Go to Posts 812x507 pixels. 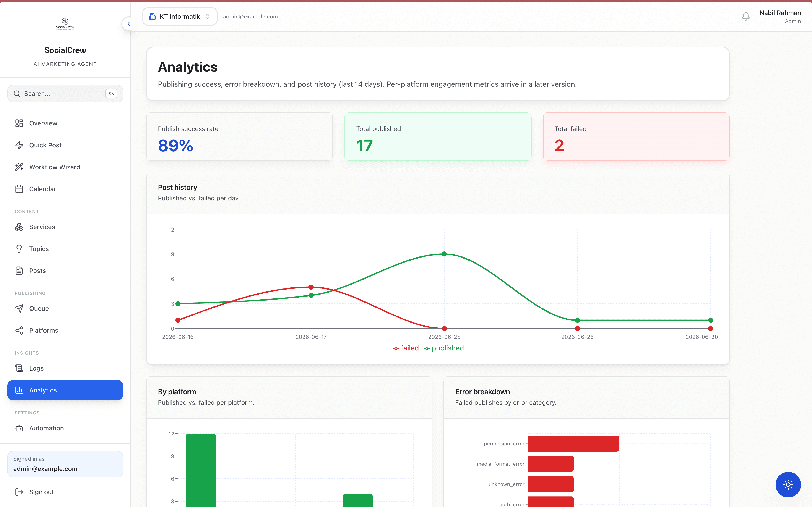[x=65, y=271]
